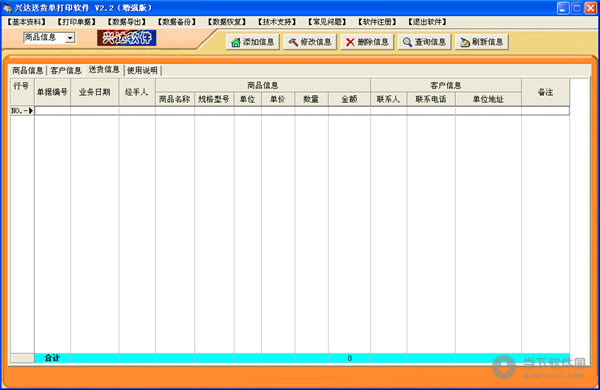
Task: Expand the 商品信息 dropdown arrow
Action: (x=70, y=38)
